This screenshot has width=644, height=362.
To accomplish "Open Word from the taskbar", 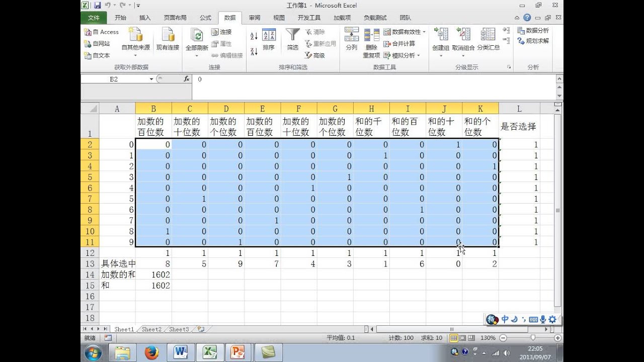I will coord(181,353).
